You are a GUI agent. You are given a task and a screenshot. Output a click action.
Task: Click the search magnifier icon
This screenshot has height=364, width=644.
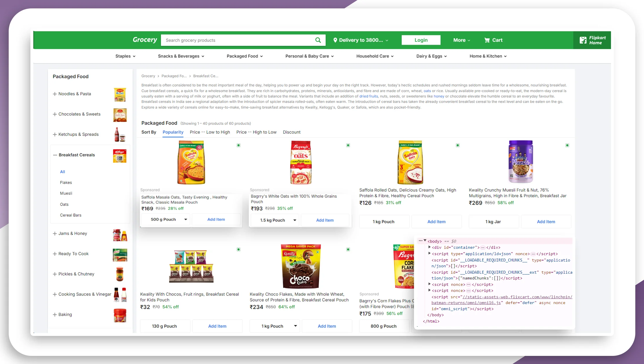[x=318, y=40]
